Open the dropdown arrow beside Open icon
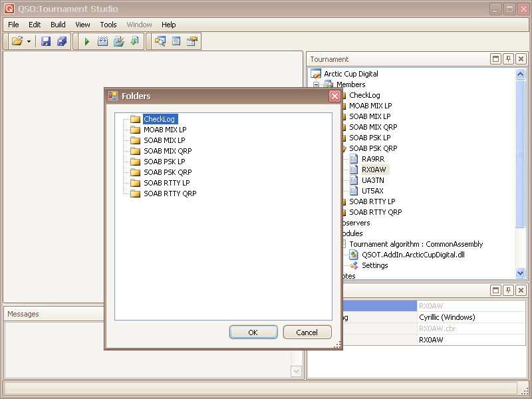The width and height of the screenshot is (532, 399). [29, 41]
